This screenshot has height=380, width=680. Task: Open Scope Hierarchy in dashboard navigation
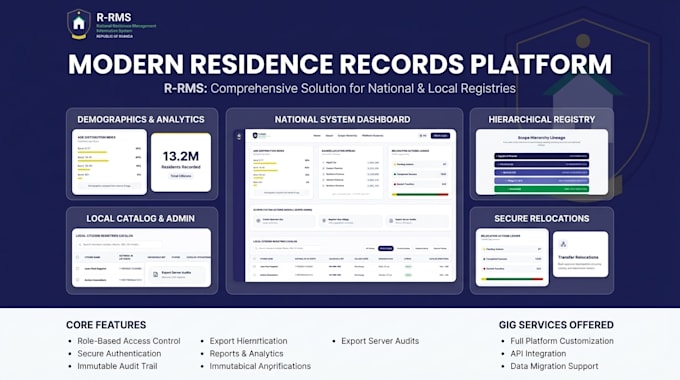tap(347, 136)
